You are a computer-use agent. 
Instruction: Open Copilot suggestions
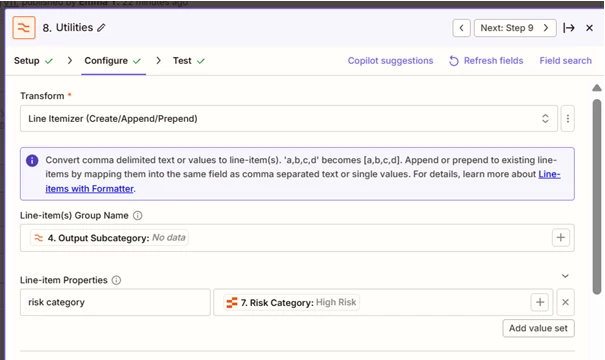pos(390,61)
